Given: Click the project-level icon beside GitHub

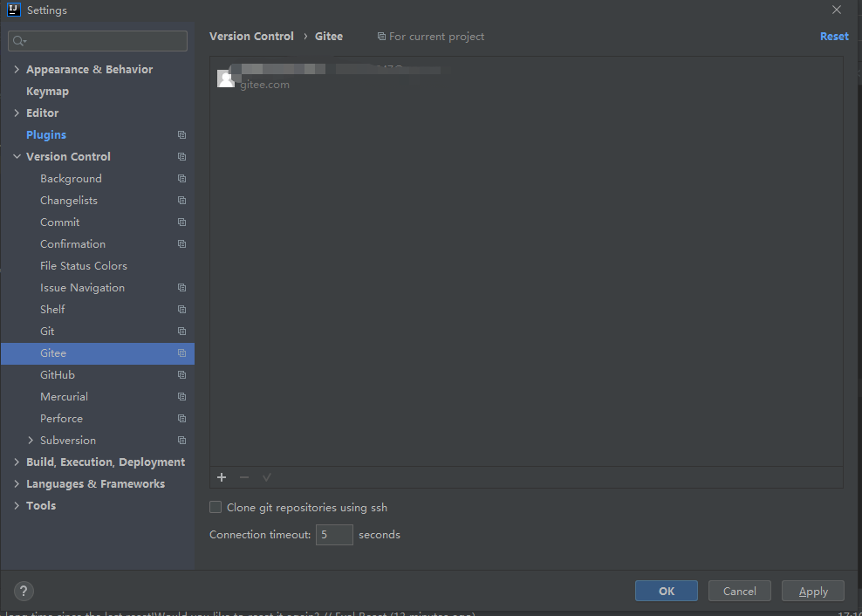Looking at the screenshot, I should click(x=182, y=375).
